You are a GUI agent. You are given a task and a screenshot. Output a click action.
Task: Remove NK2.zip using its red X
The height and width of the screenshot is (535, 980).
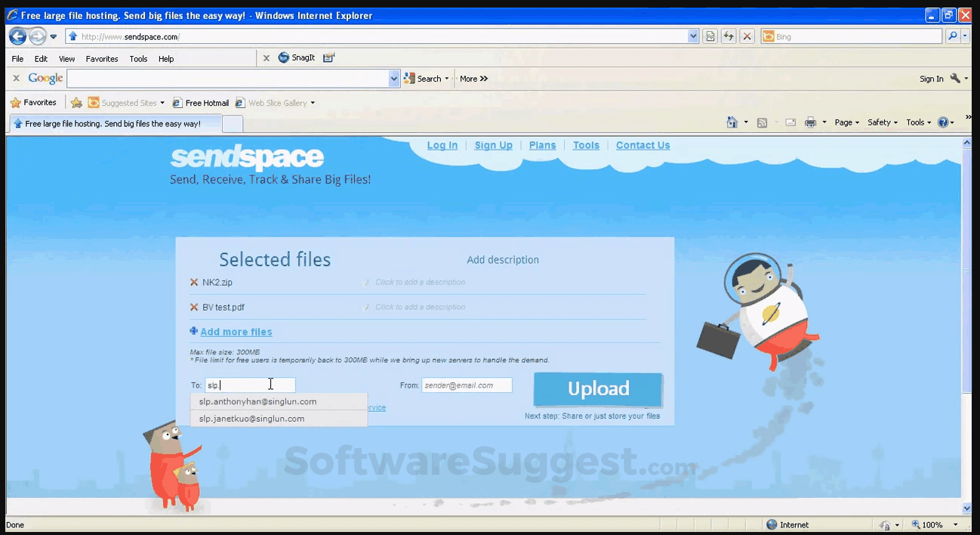tap(194, 282)
